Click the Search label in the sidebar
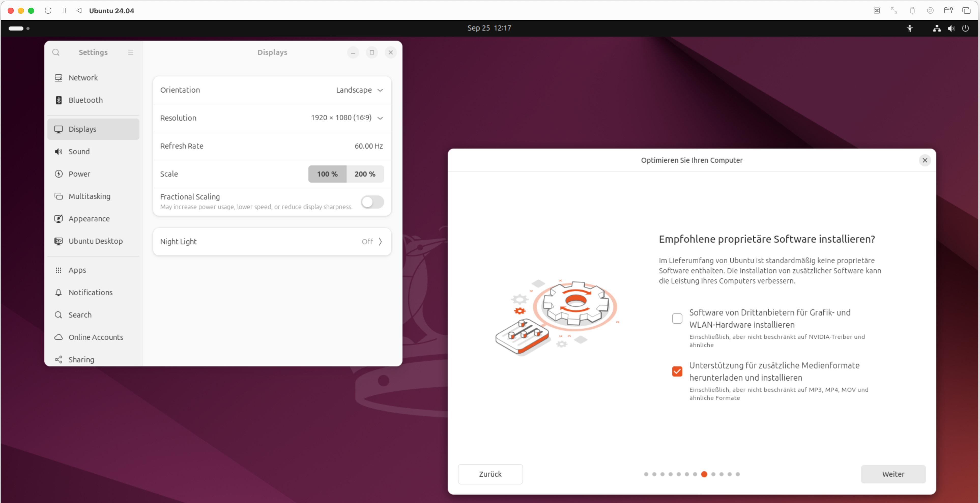Viewport: 980px width, 503px height. pos(80,315)
